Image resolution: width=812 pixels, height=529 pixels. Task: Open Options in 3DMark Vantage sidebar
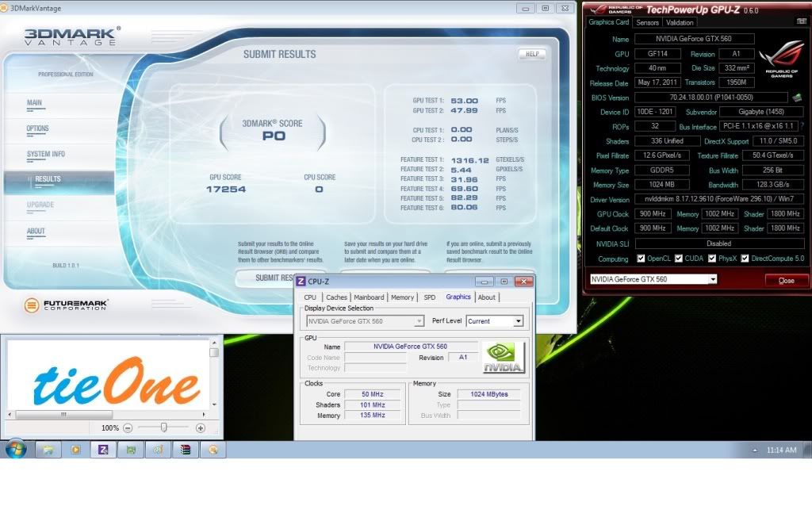(x=38, y=128)
